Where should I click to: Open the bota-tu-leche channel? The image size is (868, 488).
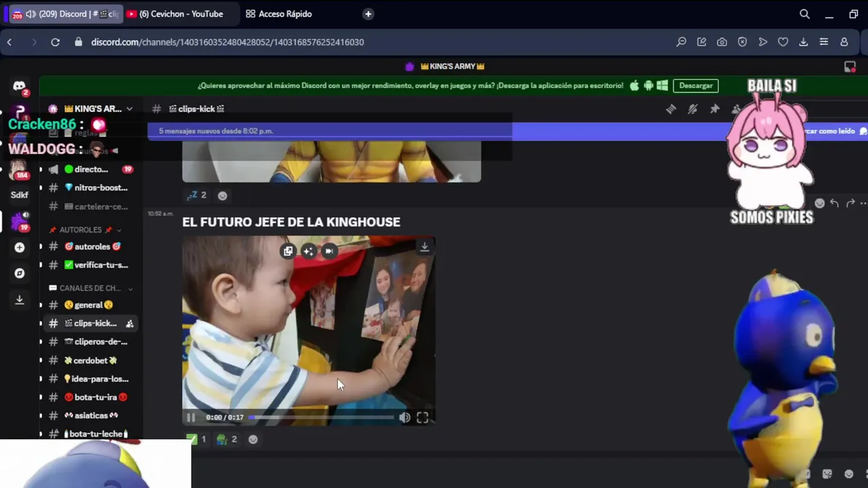[x=91, y=434]
